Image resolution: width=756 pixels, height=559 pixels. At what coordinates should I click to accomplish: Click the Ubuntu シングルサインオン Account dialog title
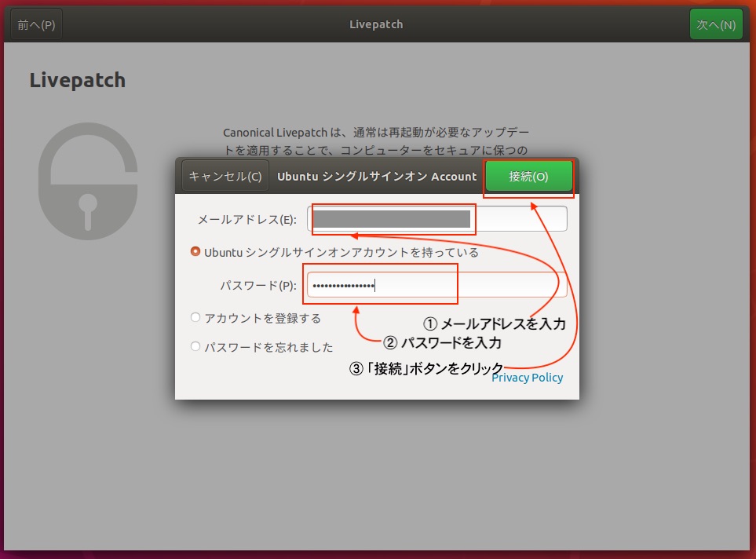(377, 177)
